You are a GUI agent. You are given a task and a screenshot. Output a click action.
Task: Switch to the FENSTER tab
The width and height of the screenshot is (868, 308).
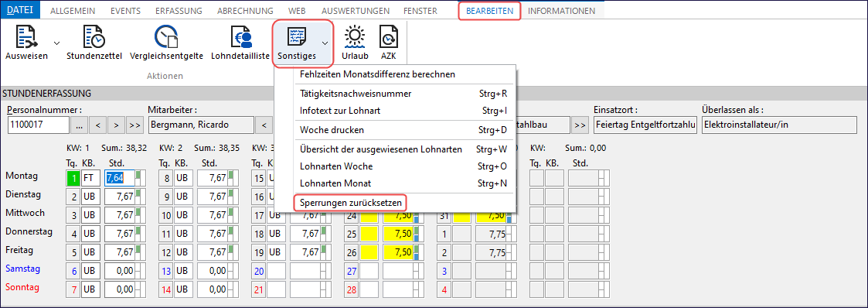420,11
